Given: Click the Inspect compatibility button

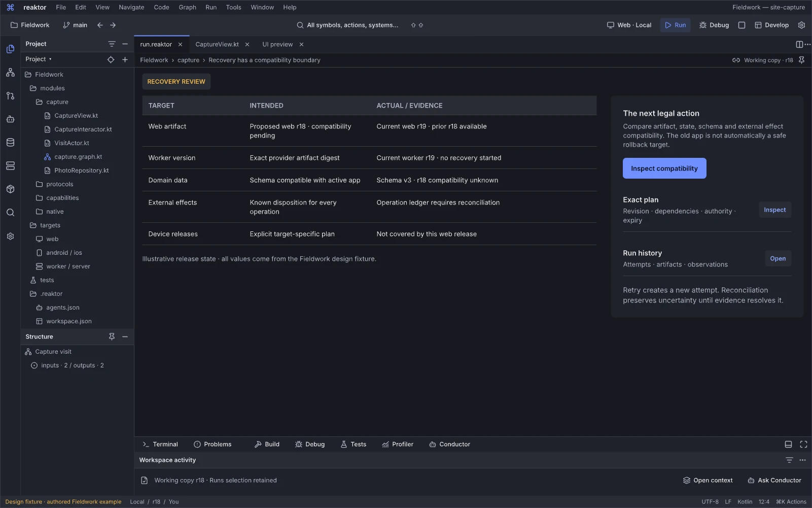Looking at the screenshot, I should pyautogui.click(x=664, y=168).
